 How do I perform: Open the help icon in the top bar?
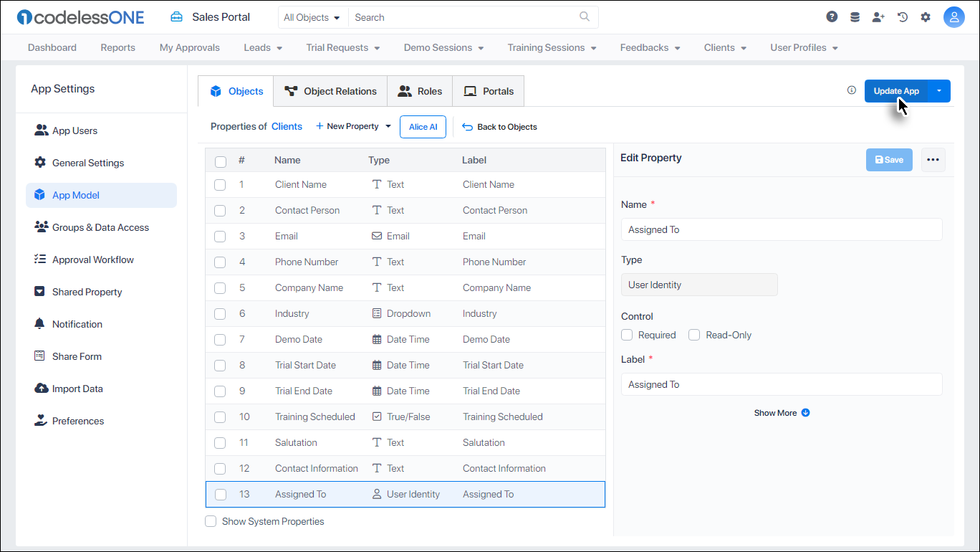click(x=831, y=16)
